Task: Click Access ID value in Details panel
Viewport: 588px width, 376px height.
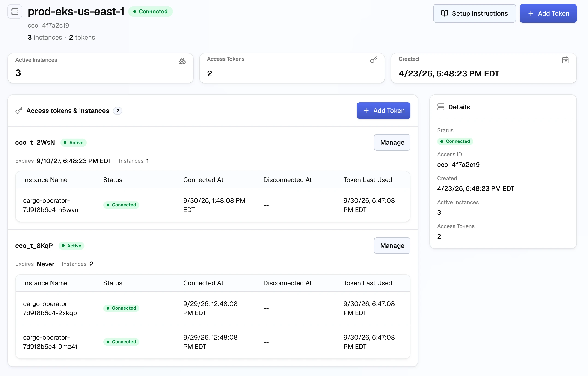Action: [x=458, y=164]
